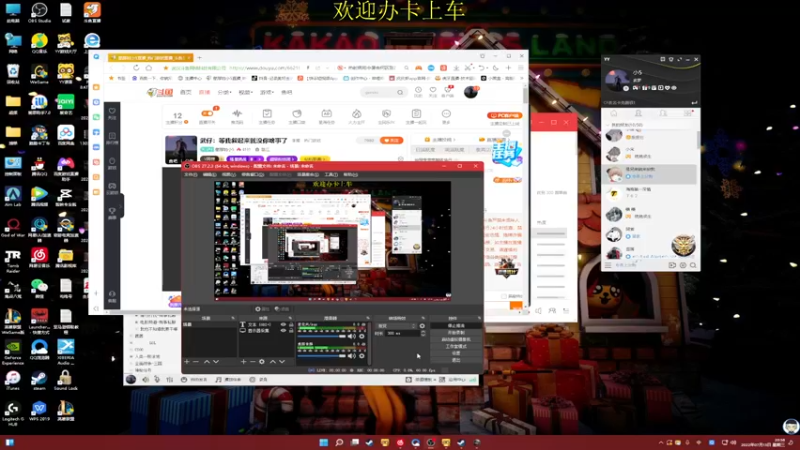Click the heart icon in Douyu left sidebar
Image resolution: width=800 pixels, height=450 pixels.
[112, 111]
